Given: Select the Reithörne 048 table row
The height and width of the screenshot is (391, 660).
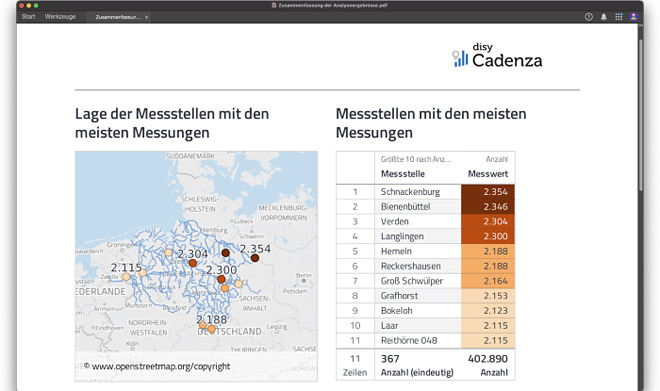Looking at the screenshot, I should coord(426,340).
